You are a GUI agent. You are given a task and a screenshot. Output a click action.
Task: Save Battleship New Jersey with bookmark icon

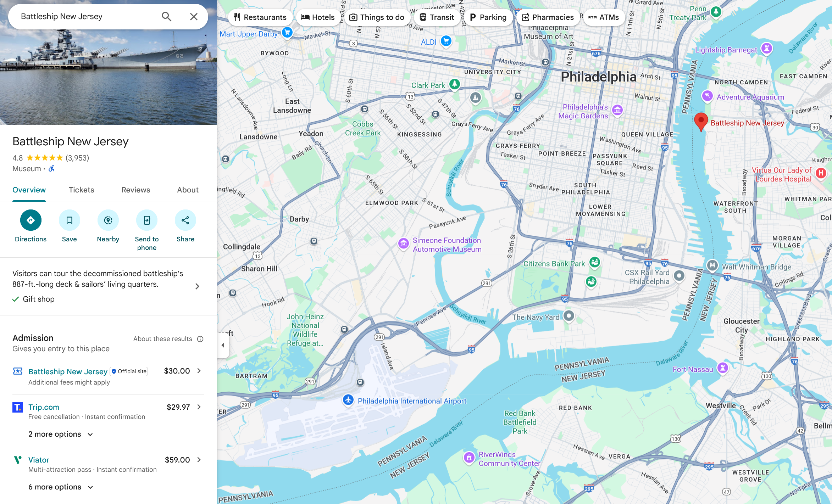(x=70, y=220)
